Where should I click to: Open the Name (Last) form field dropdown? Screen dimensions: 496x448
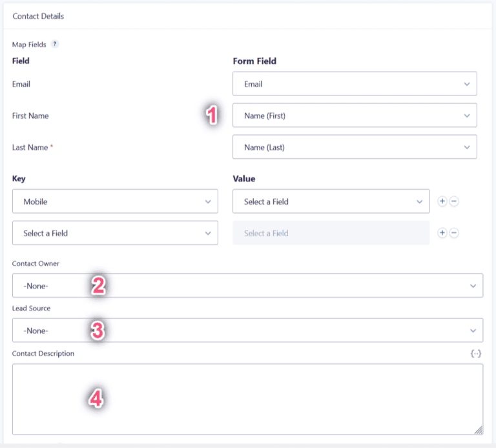point(355,147)
